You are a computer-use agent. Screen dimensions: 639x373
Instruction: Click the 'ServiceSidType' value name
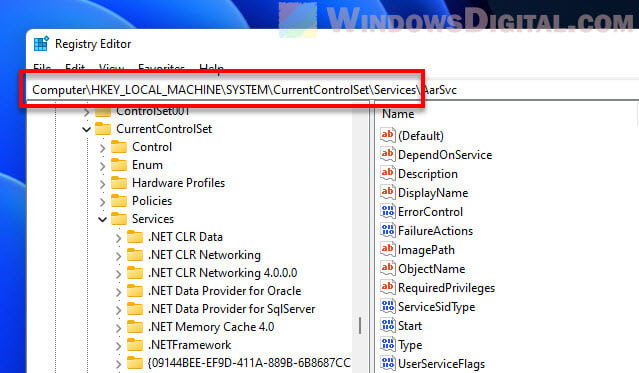tap(436, 307)
